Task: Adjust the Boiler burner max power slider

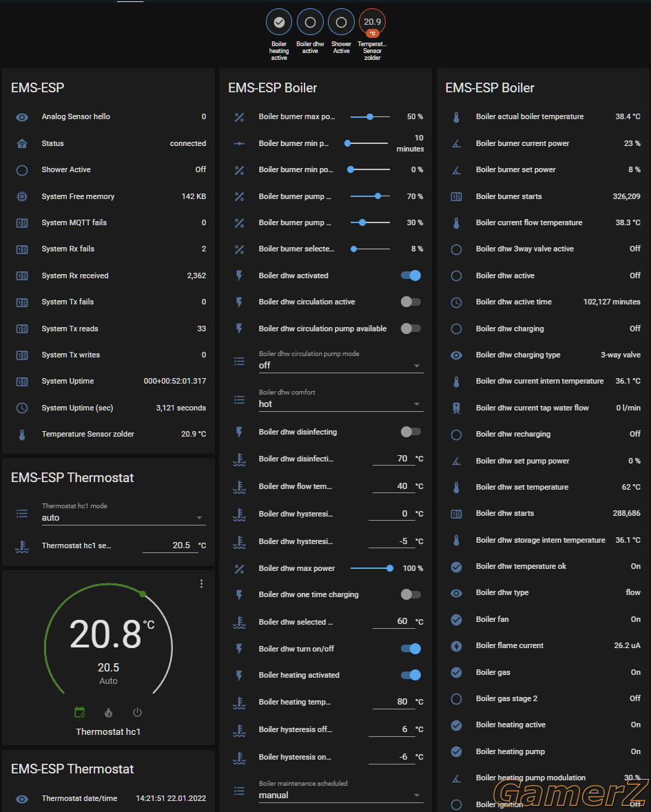Action: [371, 117]
